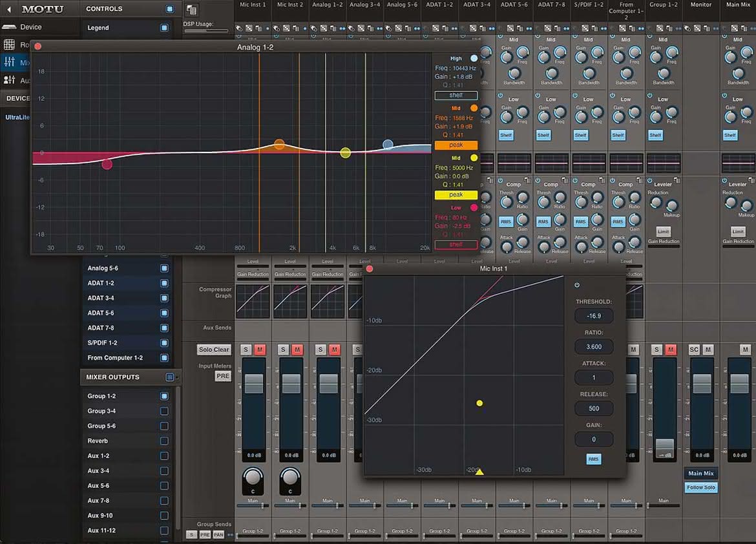Click the Solo Clear button

(214, 350)
